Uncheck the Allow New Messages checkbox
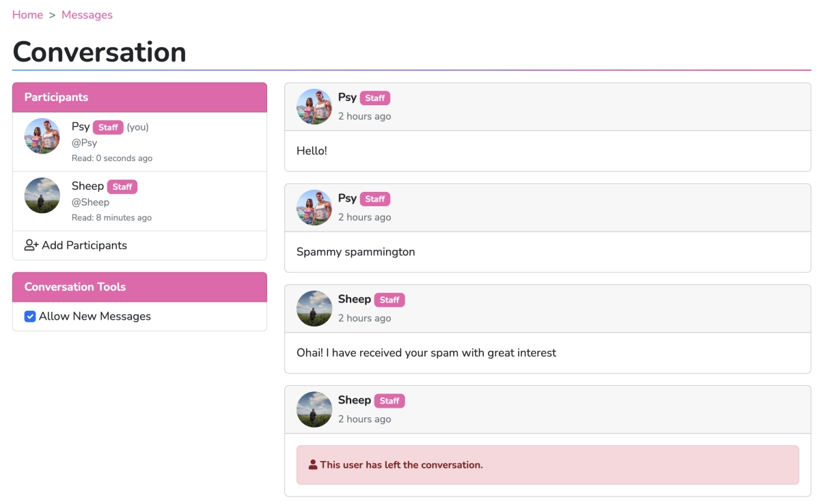This screenshot has height=504, width=820. click(x=30, y=316)
